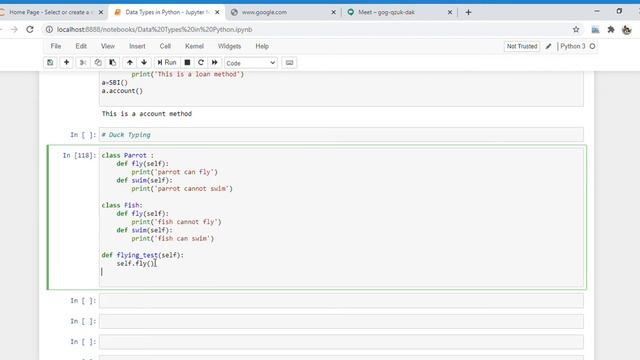
Task: Open the Widgets menu
Action: (229, 46)
